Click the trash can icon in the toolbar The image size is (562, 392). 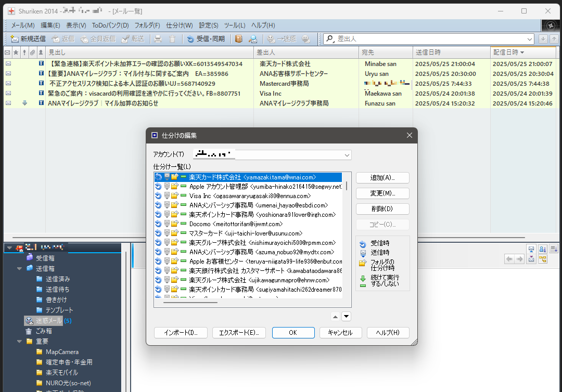point(172,39)
